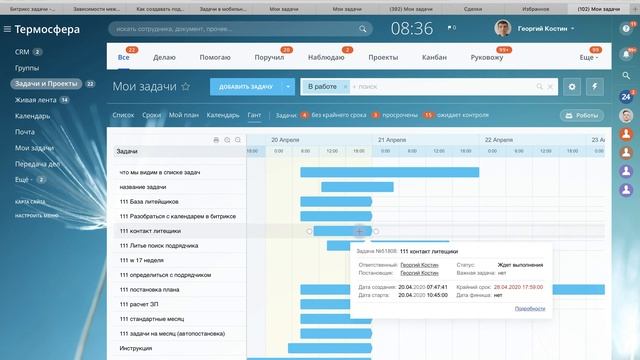Open Живая лента in left menu

coord(36,100)
